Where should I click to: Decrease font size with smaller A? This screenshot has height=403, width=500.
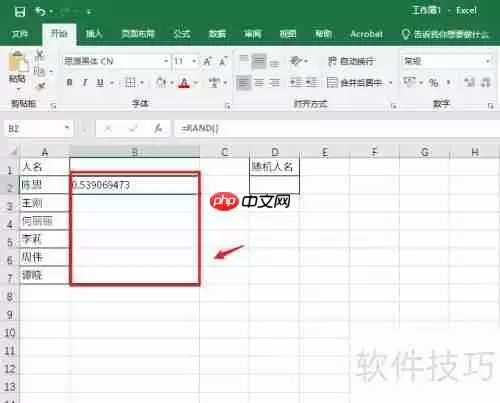click(x=223, y=61)
